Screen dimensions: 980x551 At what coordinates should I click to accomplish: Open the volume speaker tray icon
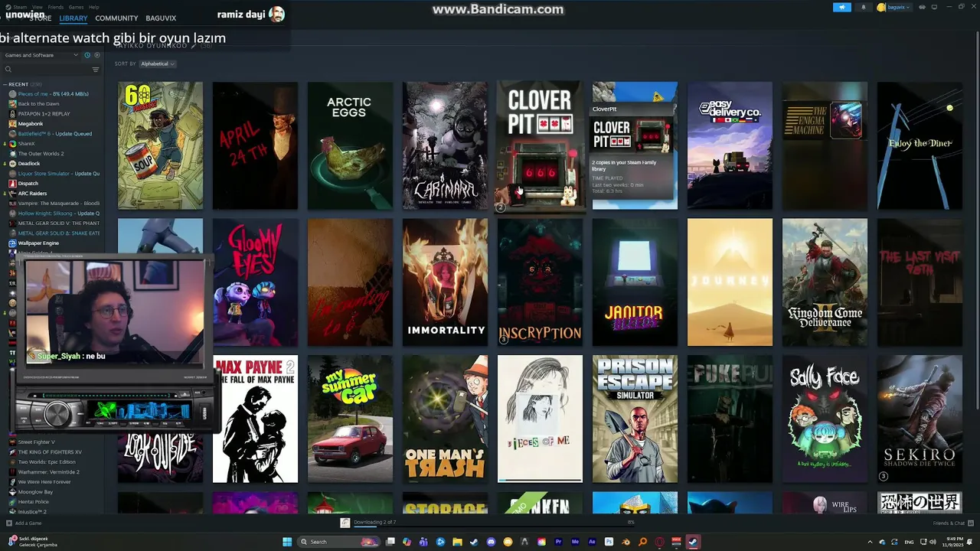(933, 542)
